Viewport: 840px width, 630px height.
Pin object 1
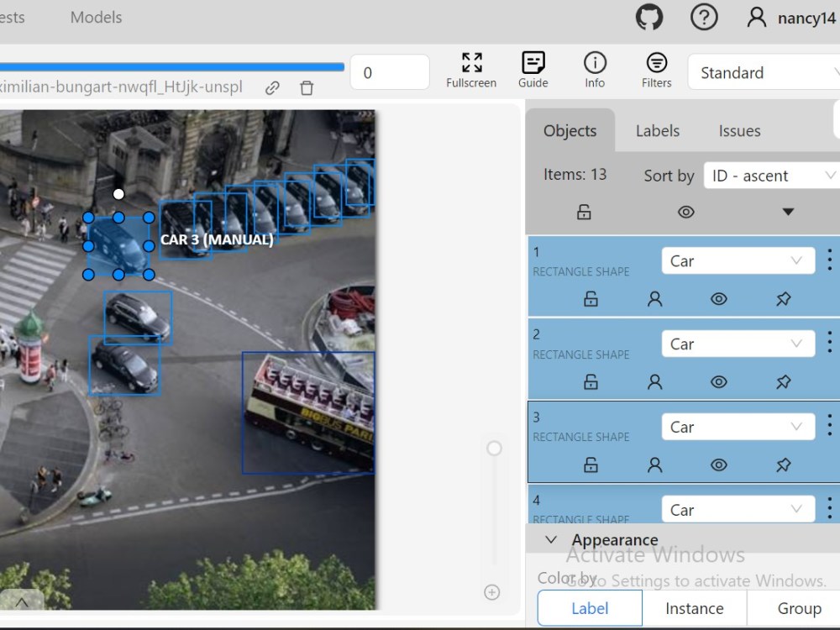click(783, 299)
